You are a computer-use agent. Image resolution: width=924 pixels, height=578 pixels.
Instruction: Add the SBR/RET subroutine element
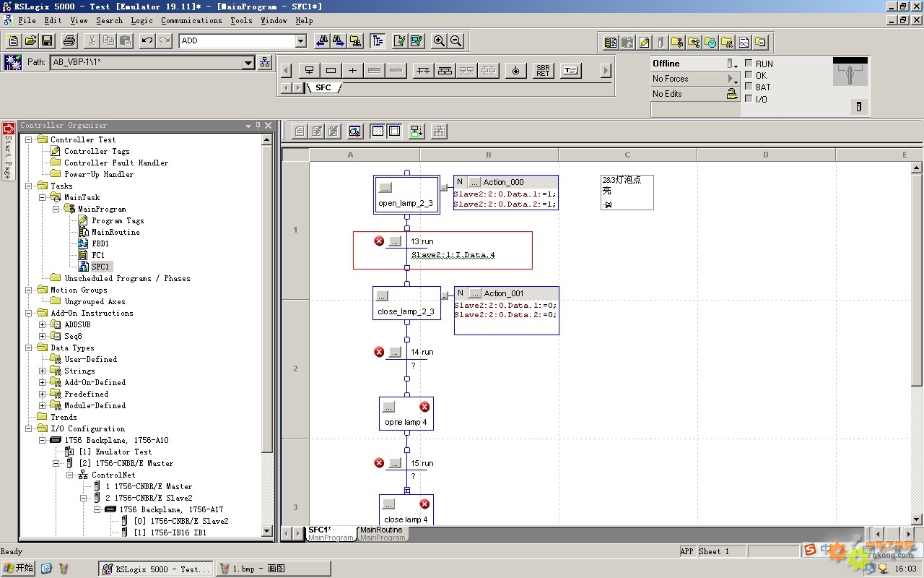[x=543, y=70]
